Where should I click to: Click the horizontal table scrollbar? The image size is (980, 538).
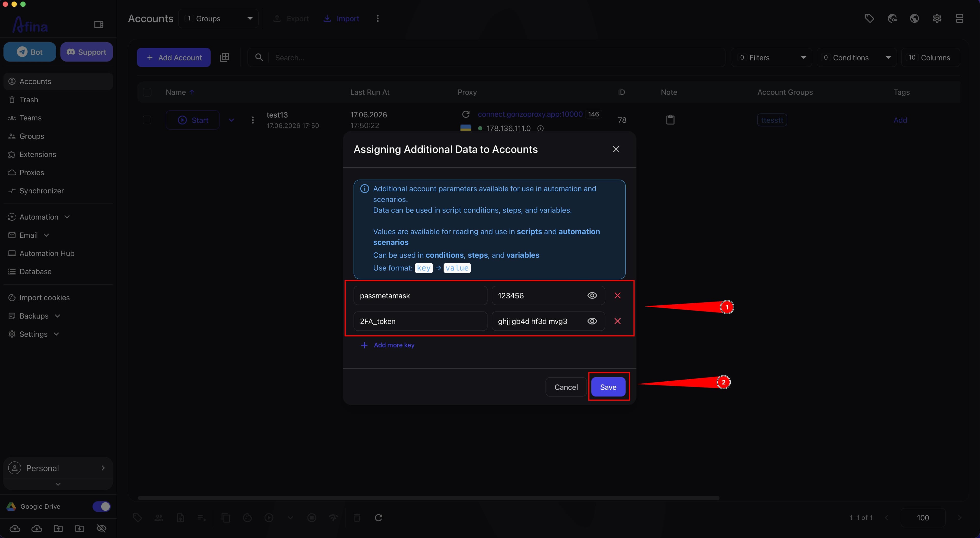pyautogui.click(x=428, y=498)
